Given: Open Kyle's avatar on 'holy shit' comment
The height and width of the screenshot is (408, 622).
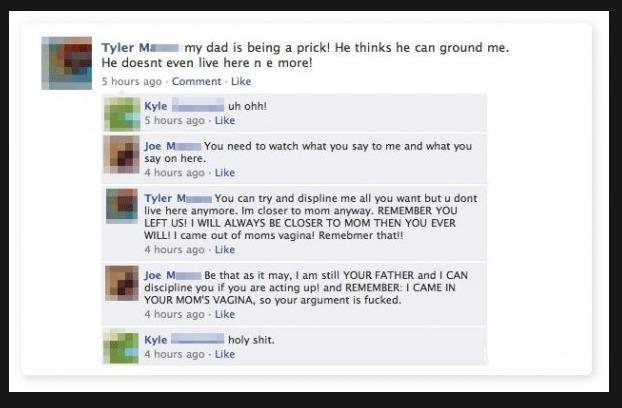Looking at the screenshot, I should 121,346.
